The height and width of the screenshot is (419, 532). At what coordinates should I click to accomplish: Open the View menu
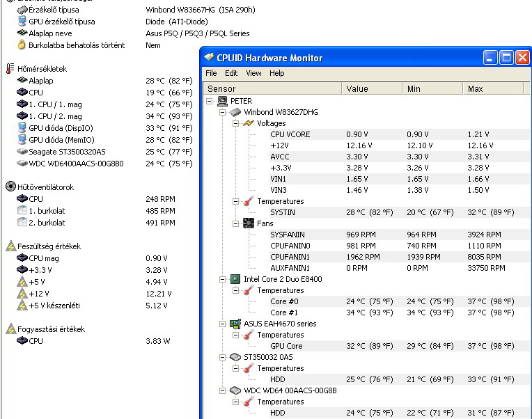[253, 73]
